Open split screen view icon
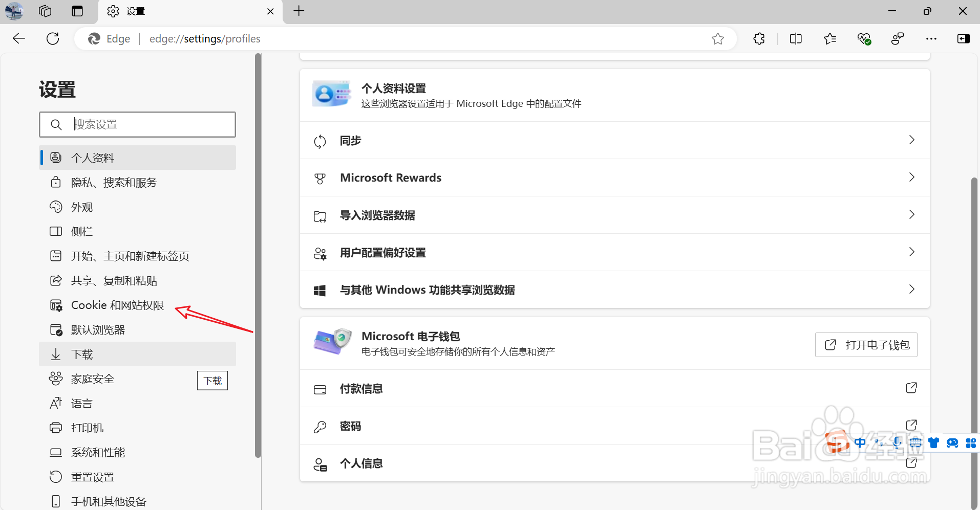Screen dimensions: 980x510 796,39
